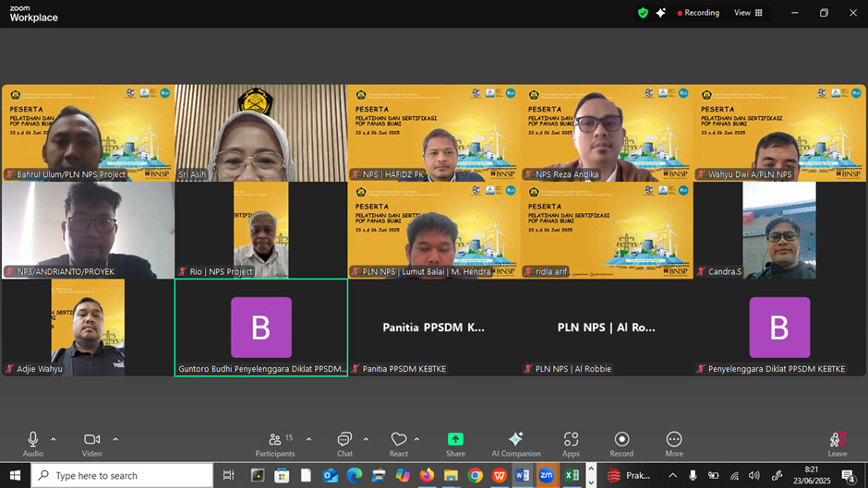Click the Zoom icon in the taskbar
Viewport: 868px width, 488px height.
click(547, 475)
